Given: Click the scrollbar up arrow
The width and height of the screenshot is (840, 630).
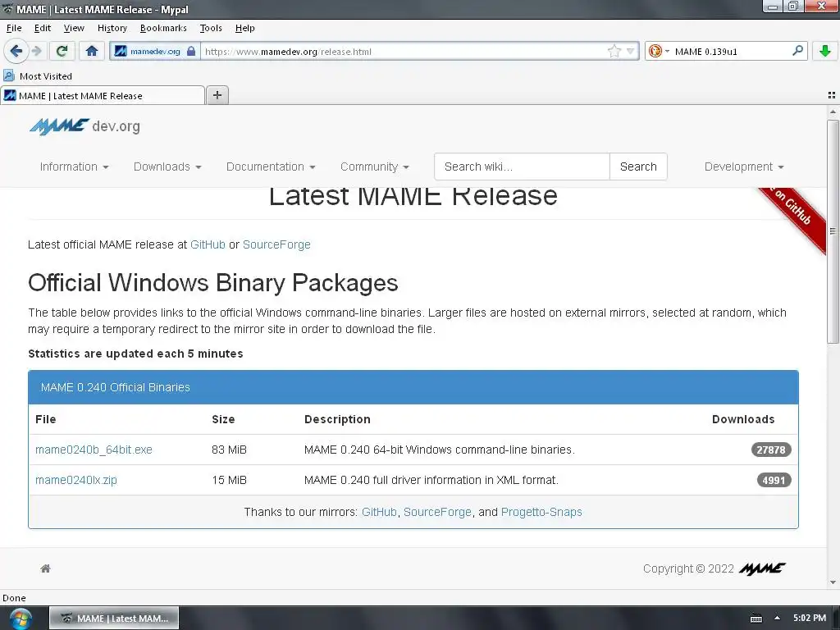Looking at the screenshot, I should pos(833,112).
